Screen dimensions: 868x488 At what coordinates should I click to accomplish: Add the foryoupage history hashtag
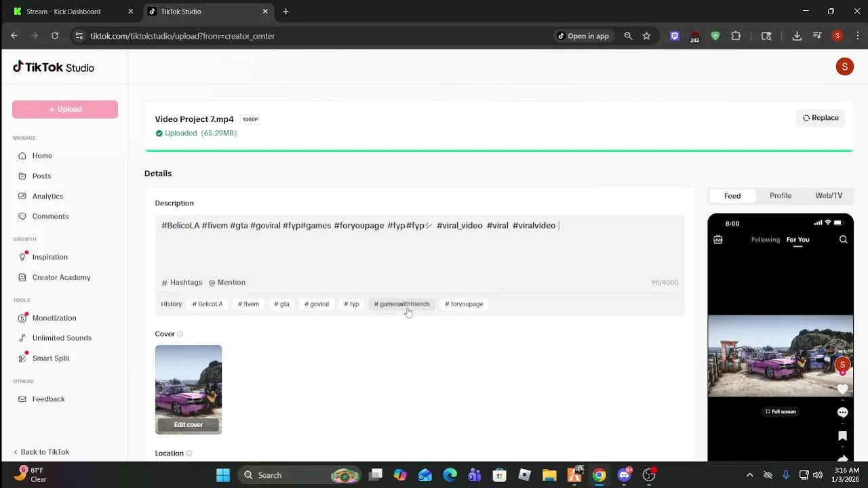point(464,304)
